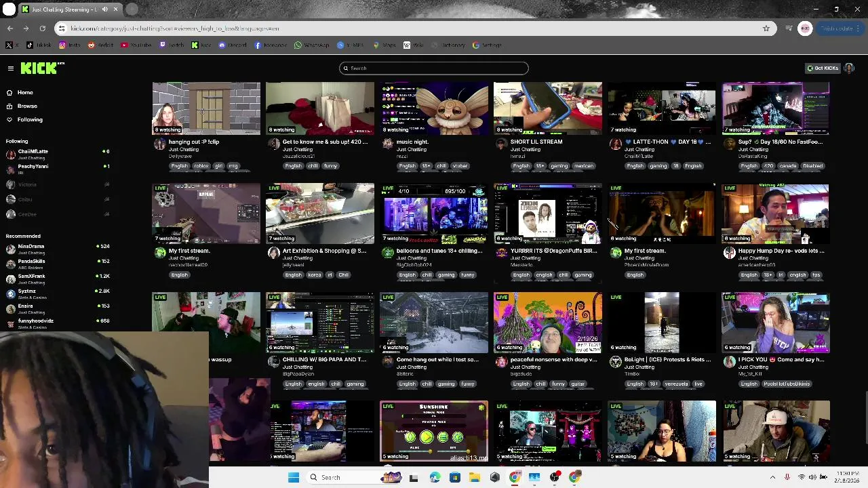
Task: Open the 'music night.' stream title
Action: [x=412, y=142]
